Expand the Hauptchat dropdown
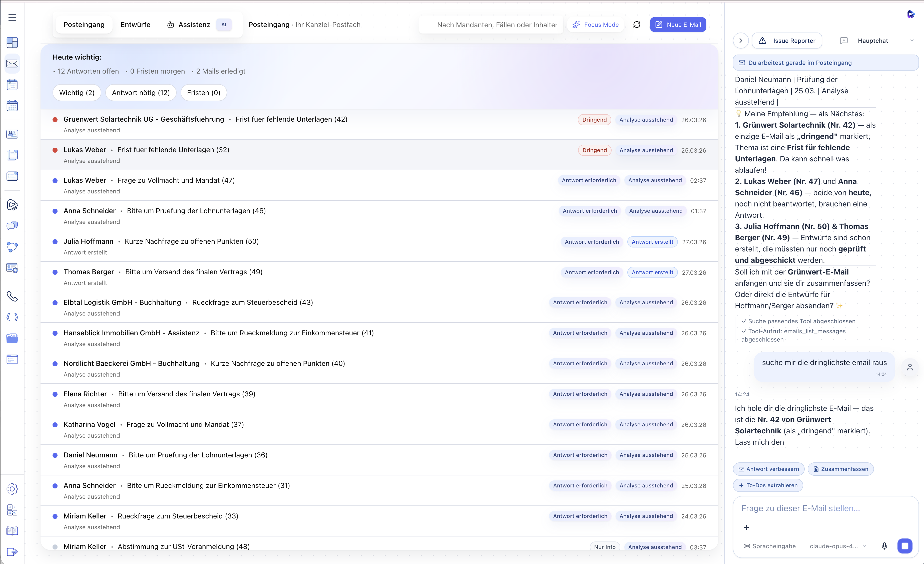 (x=912, y=41)
